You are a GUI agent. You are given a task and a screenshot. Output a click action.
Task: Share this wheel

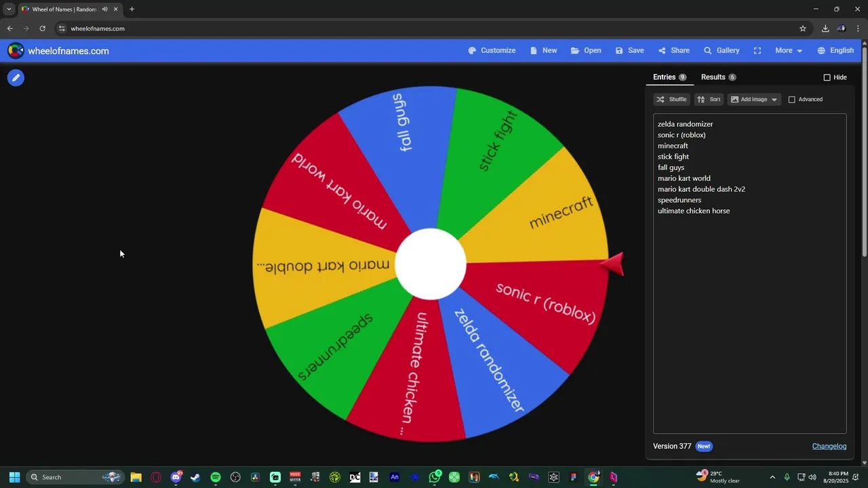(673, 51)
